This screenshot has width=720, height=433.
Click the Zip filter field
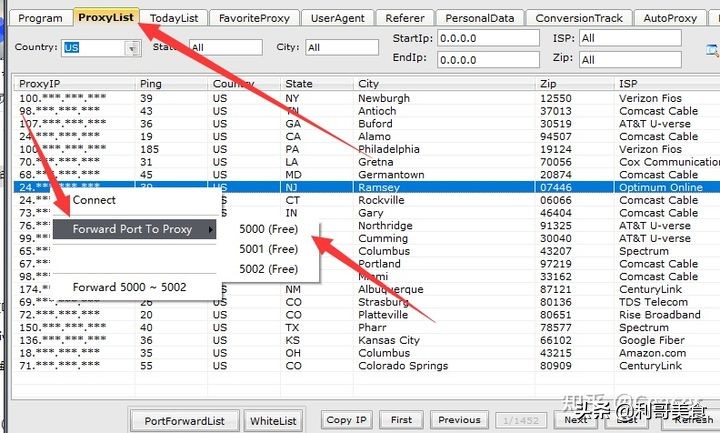630,60
